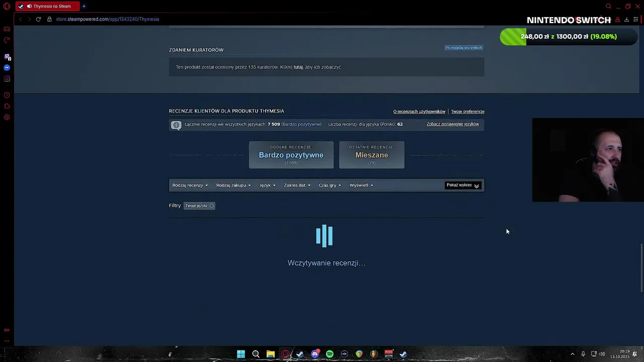
Task: Open sidebar Settings gear icon
Action: click(7, 117)
